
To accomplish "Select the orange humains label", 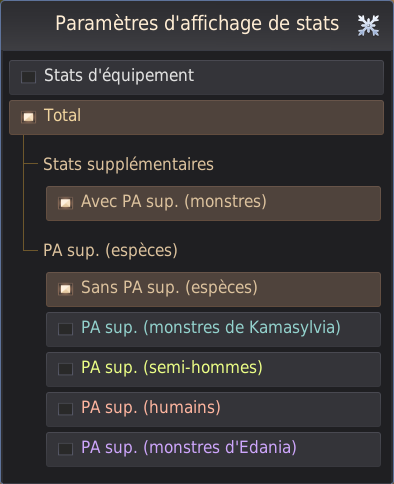I will tap(151, 408).
